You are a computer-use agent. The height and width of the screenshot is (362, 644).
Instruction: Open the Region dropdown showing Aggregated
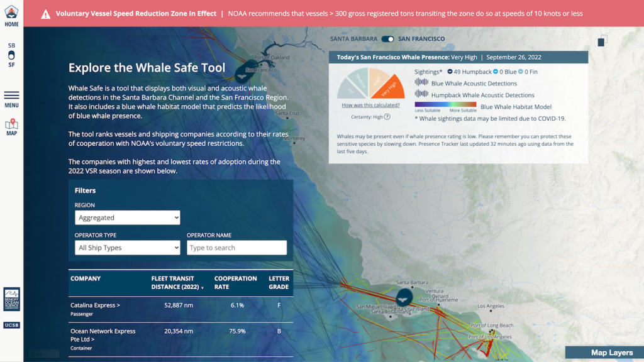coord(128,217)
